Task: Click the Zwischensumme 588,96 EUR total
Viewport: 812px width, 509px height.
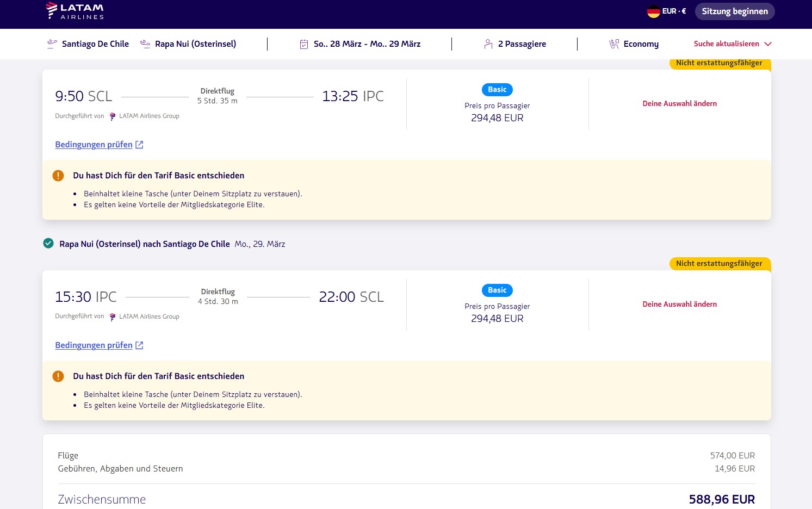Action: [x=722, y=499]
